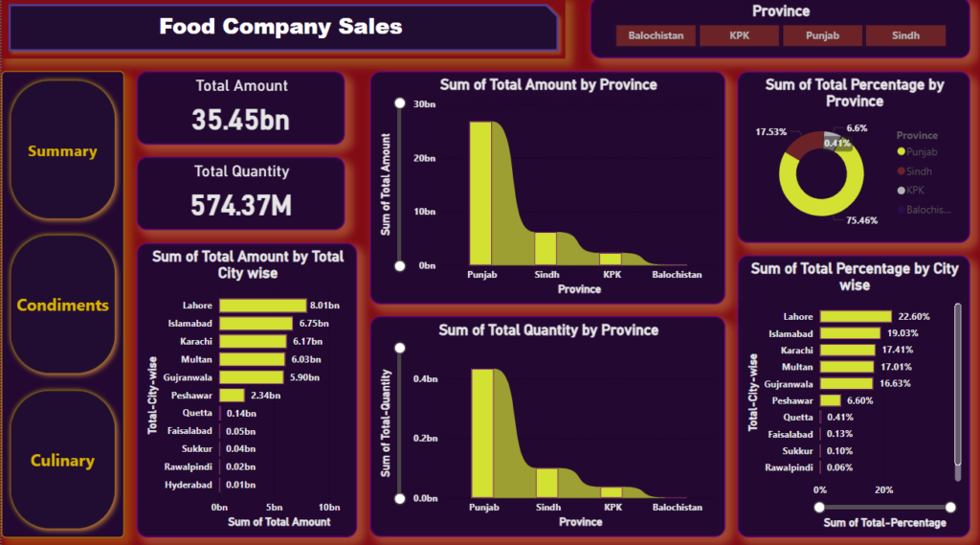
Task: Select Islamabad 19.03% bar in percentage chart
Action: tap(849, 333)
